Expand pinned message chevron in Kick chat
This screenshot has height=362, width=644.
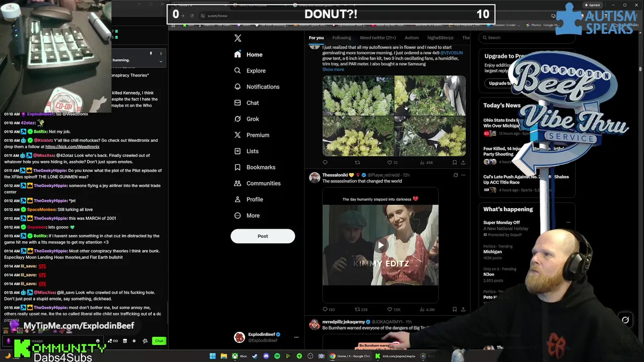coord(160,61)
